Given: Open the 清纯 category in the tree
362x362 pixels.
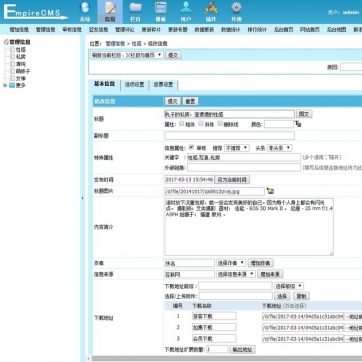Looking at the screenshot, I should pos(21,64).
